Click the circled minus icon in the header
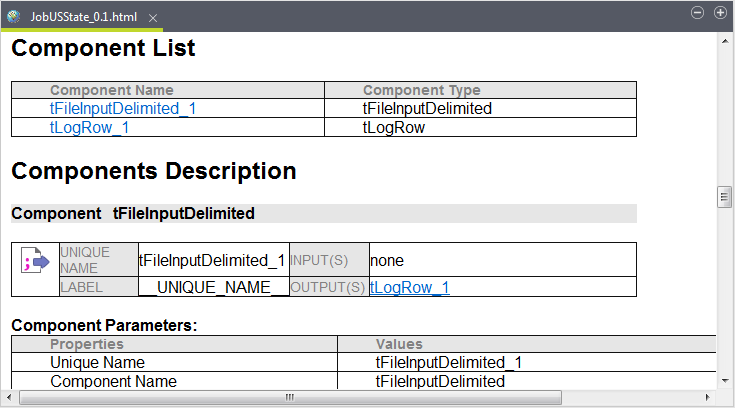Viewport: 735px width, 408px height. (x=698, y=13)
